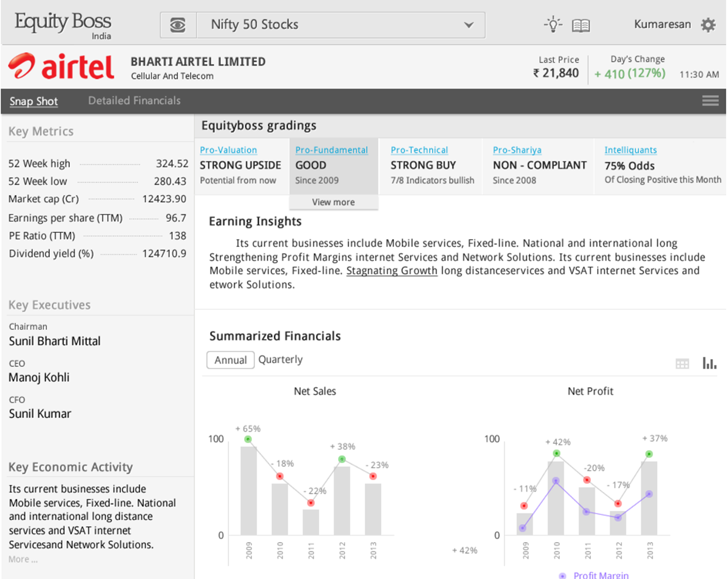Image resolution: width=728 pixels, height=579 pixels.
Task: Click CEO name Manoj Kohli
Action: coord(39,378)
